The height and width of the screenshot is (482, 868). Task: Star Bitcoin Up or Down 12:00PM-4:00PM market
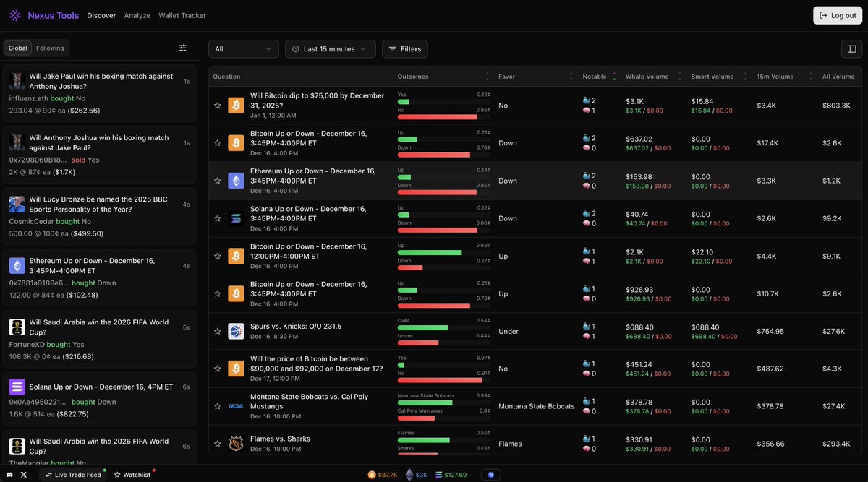(217, 256)
